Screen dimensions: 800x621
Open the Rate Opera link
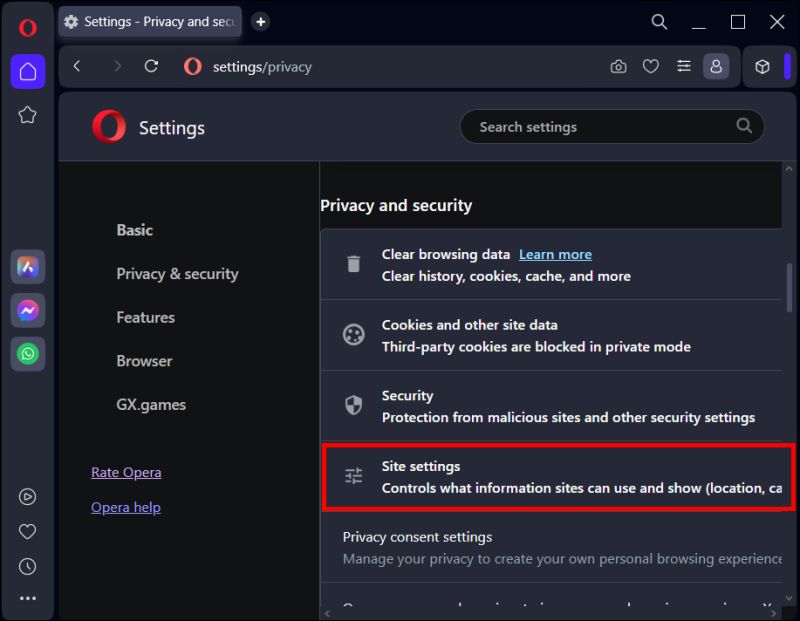126,472
